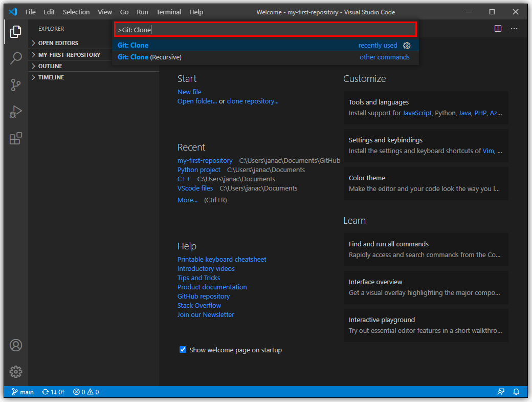Click the New file link
This screenshot has width=532, height=402.
tap(189, 92)
